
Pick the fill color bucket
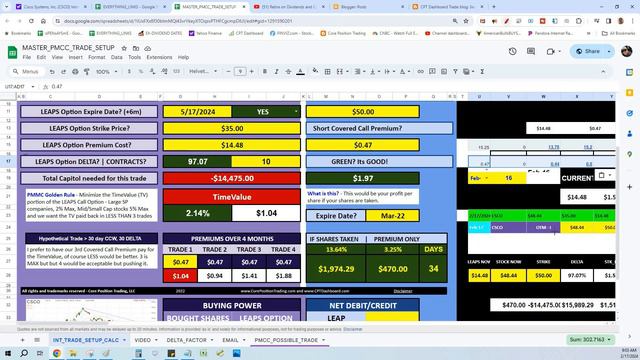(315, 71)
